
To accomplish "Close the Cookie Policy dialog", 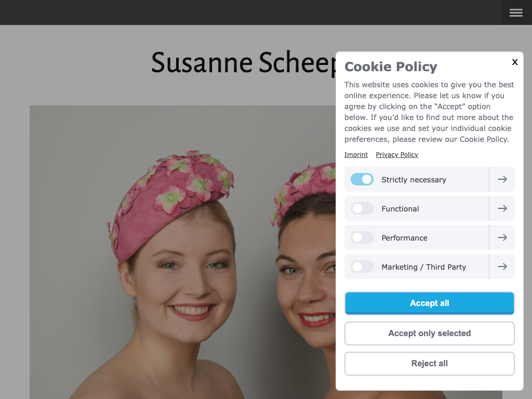I will pyautogui.click(x=515, y=62).
